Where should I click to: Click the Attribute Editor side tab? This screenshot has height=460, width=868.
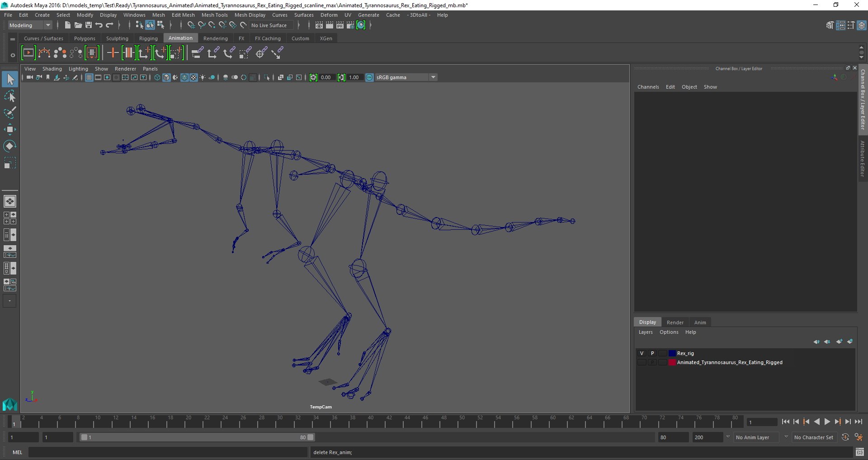pos(863,158)
